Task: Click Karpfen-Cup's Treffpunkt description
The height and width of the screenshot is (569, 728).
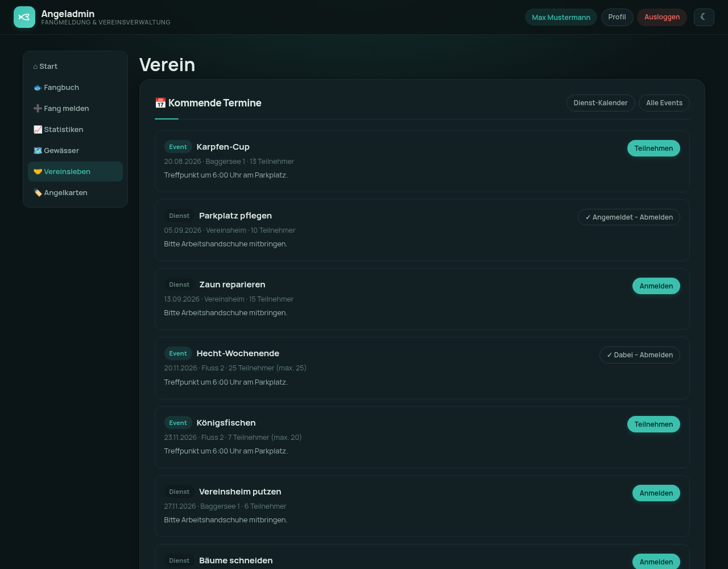Action: (226, 175)
